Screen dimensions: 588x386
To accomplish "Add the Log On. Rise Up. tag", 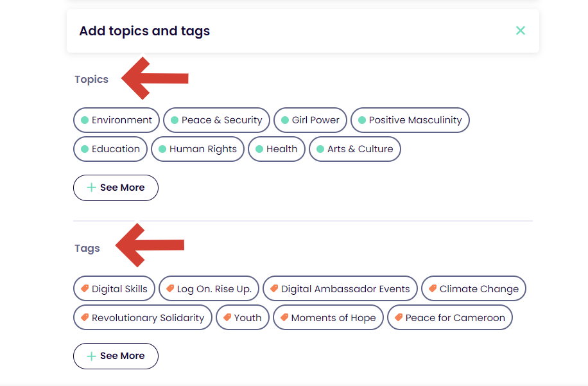I will [x=209, y=289].
